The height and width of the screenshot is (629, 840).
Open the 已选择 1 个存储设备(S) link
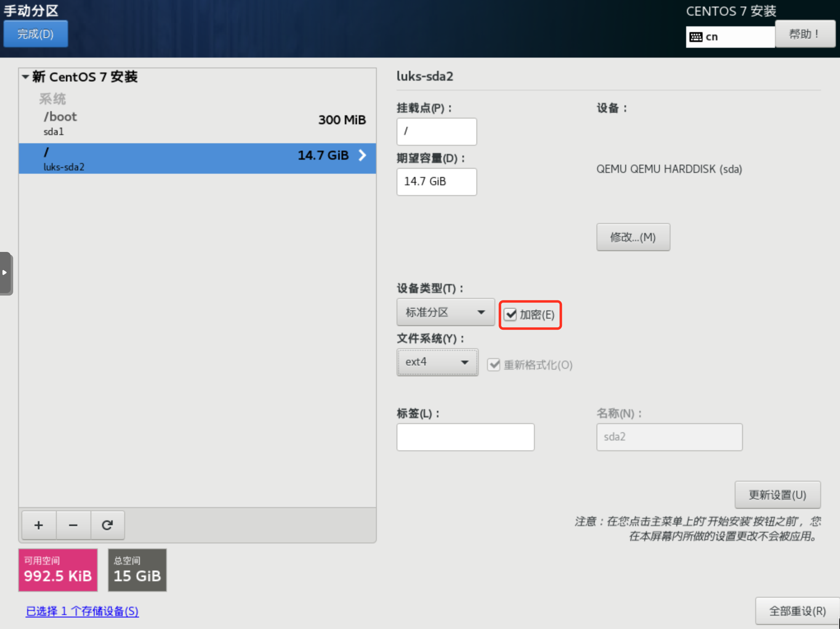click(82, 611)
